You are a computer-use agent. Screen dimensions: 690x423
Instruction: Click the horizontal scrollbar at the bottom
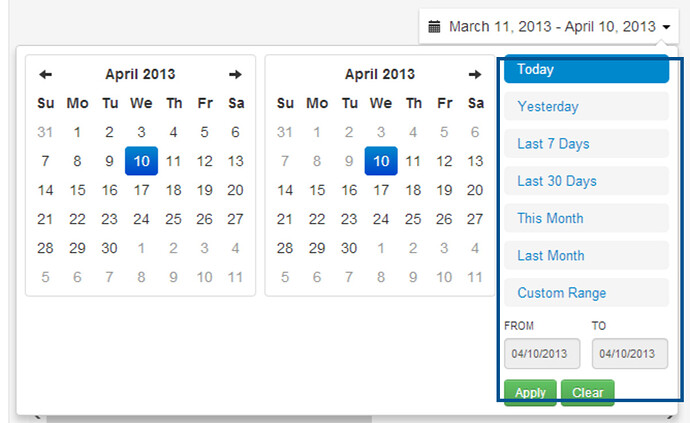(x=209, y=419)
